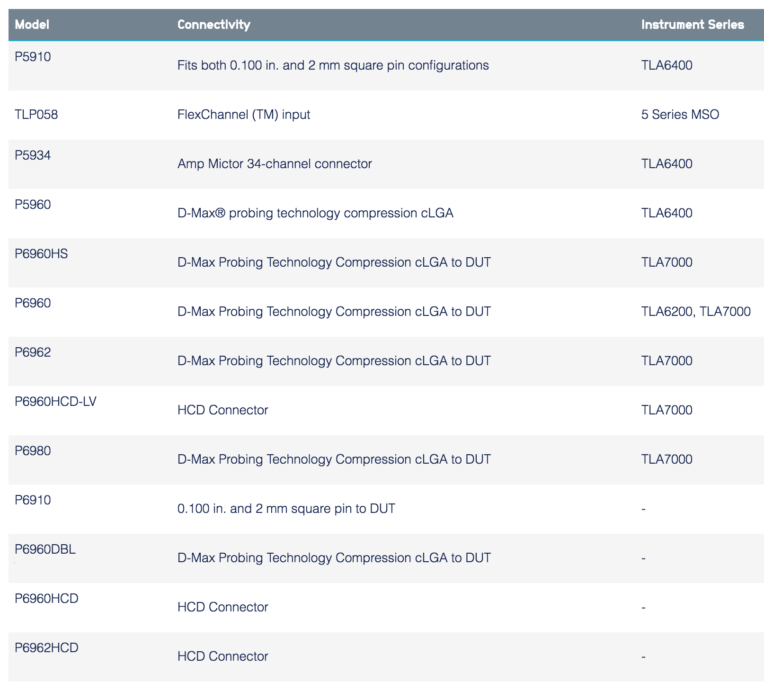Open the P5934 model entry
The image size is (764, 700).
coord(33,155)
